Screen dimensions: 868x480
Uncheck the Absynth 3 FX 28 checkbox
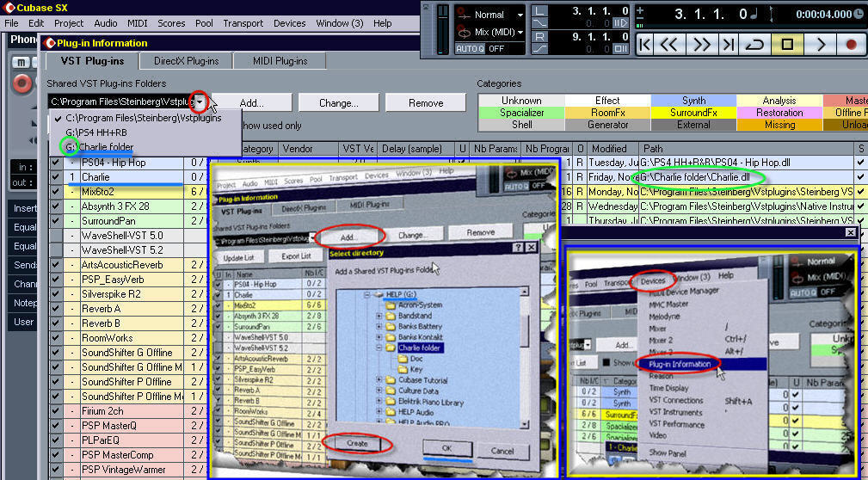(55, 206)
